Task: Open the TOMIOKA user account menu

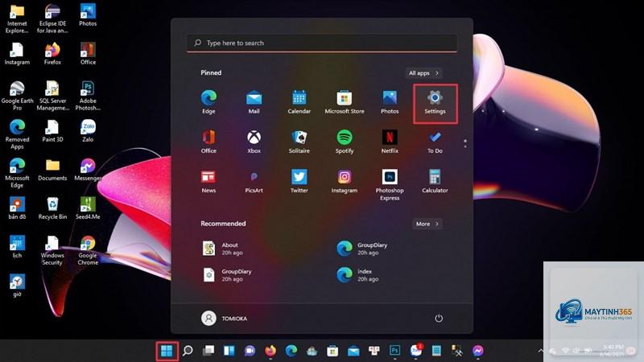Action: (225, 319)
